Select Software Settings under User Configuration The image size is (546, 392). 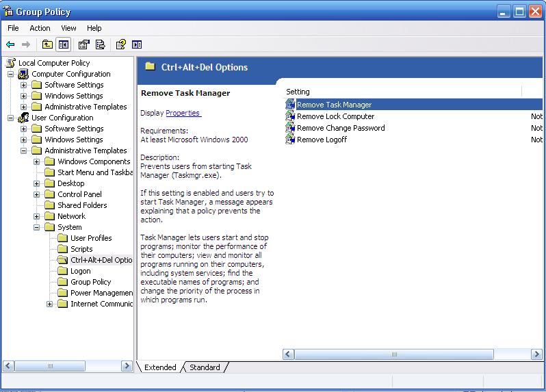[x=74, y=129]
